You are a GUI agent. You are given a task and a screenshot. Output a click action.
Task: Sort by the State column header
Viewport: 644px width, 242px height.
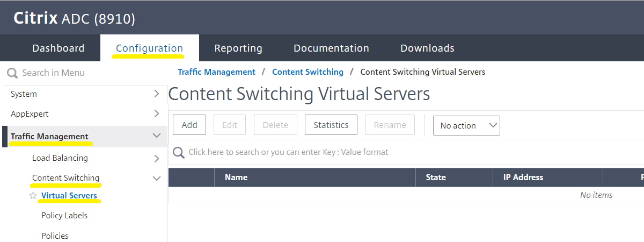click(x=455, y=177)
